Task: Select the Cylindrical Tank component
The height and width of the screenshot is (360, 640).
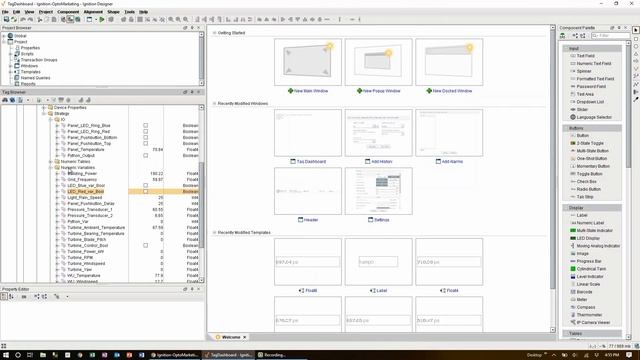Action: pos(591,269)
